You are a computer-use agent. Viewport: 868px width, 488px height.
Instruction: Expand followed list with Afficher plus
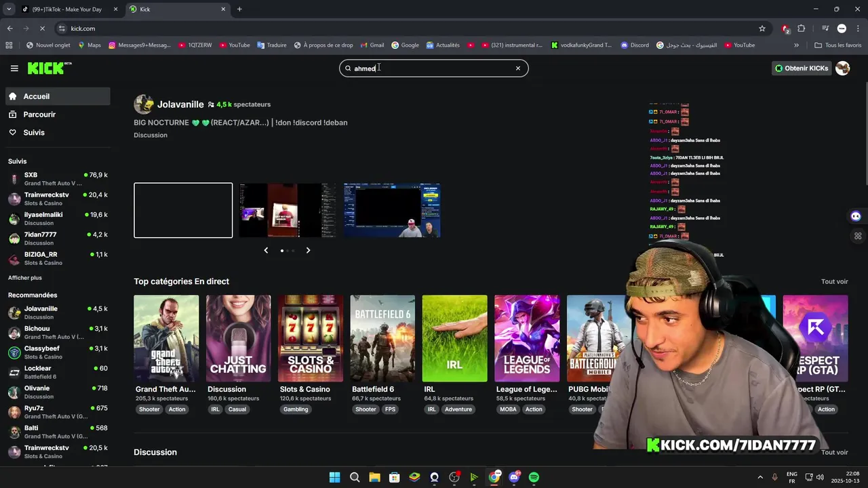click(25, 278)
